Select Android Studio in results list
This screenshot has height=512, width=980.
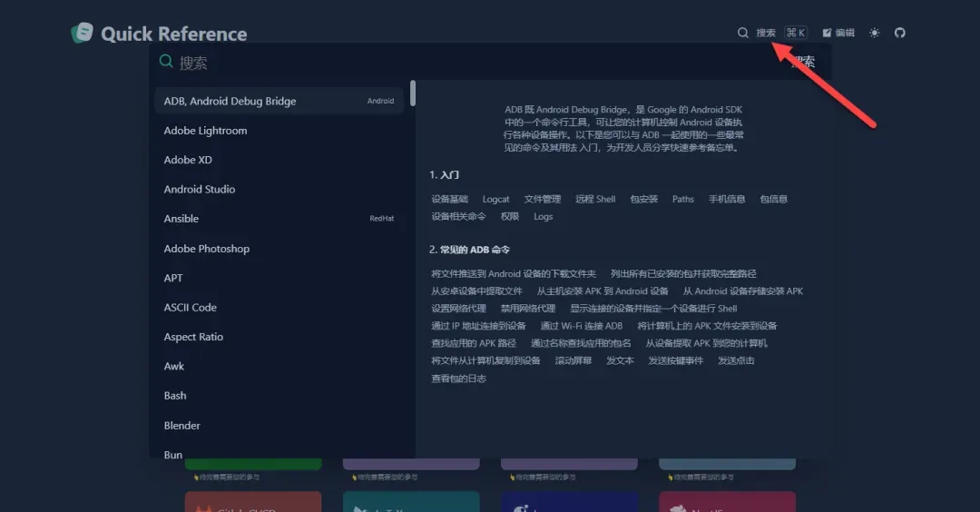[279, 189]
